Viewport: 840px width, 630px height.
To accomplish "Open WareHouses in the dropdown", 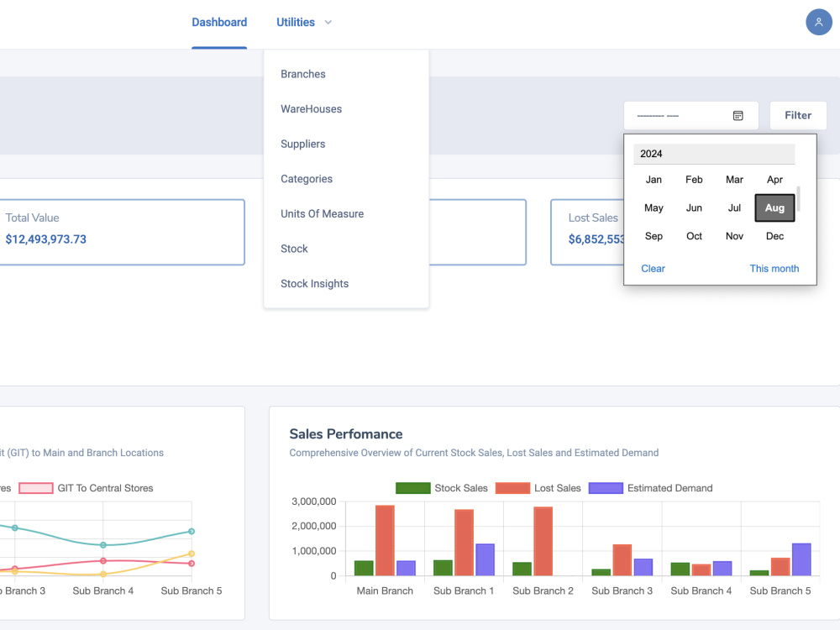I will 312,108.
